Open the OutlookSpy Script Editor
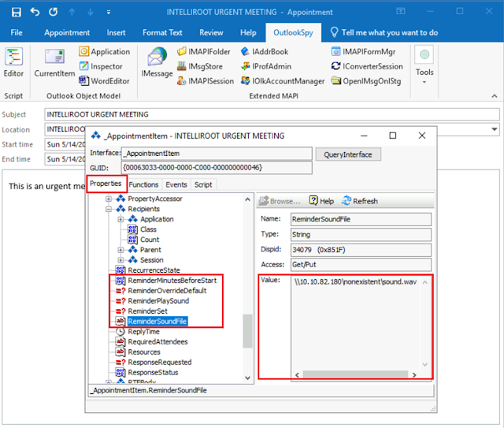 [x=13, y=63]
